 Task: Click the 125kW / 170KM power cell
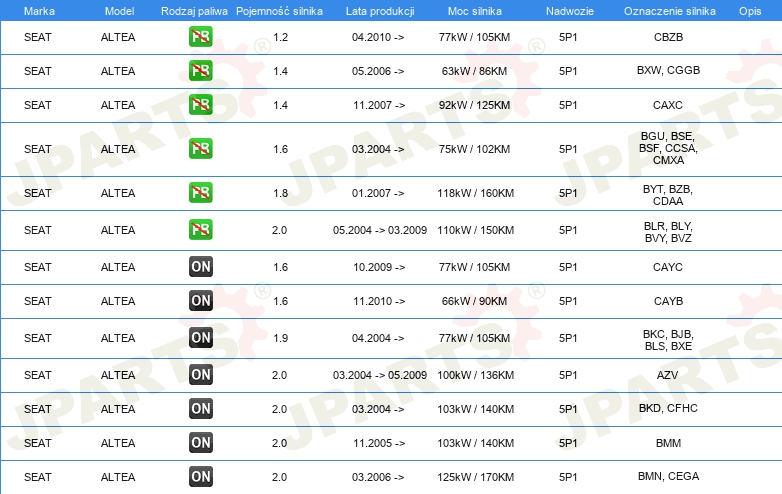coord(475,477)
